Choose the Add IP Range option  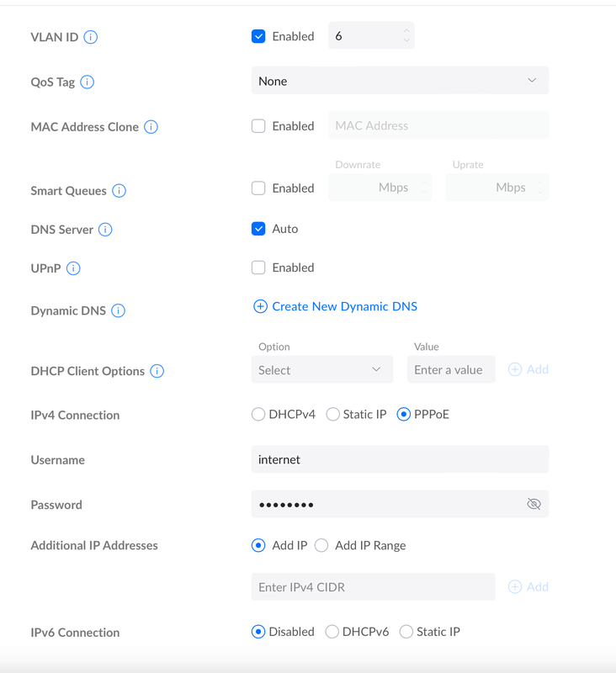321,545
